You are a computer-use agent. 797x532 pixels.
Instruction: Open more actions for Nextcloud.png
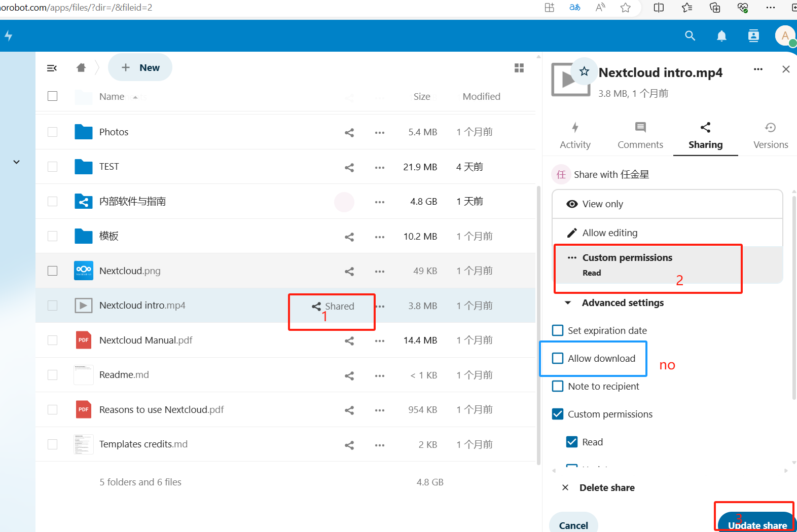coord(380,271)
